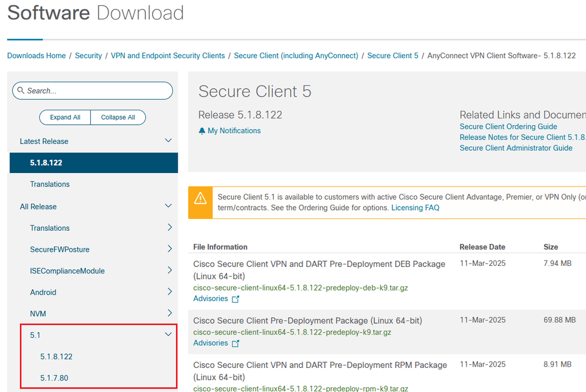The height and width of the screenshot is (392, 586).
Task: Collapse the All Release section chevron
Action: [x=168, y=206]
